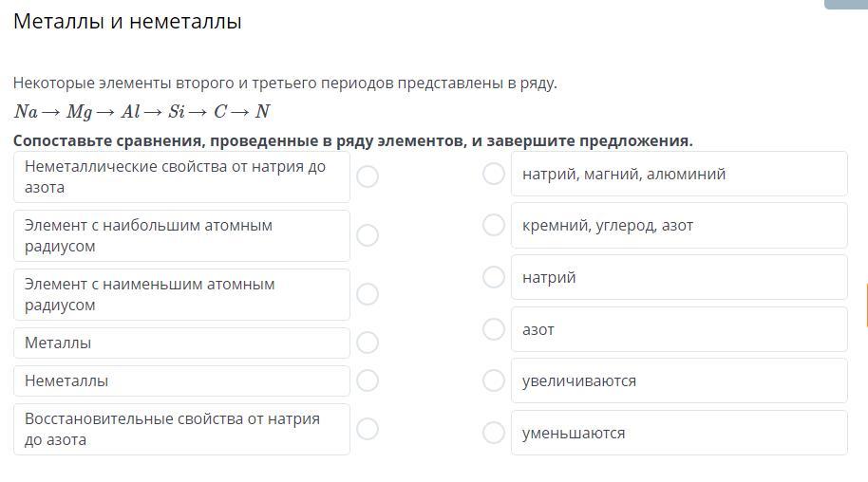The image size is (868, 482).
Task: Click the circle beside 'Неметаллы'
Action: pyautogui.click(x=368, y=380)
